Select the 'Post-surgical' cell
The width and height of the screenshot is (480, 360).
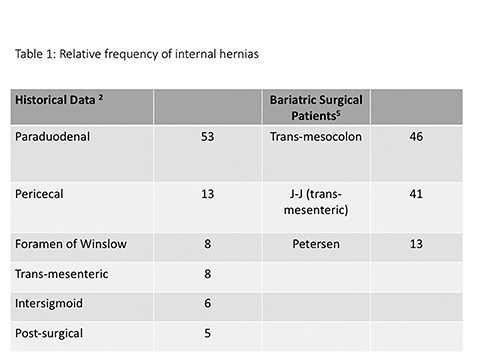(82, 336)
